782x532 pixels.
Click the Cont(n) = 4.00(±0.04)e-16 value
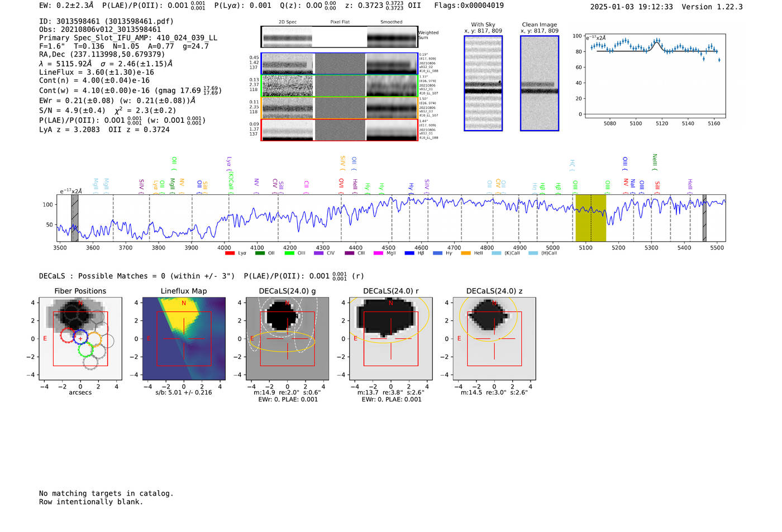(94, 80)
